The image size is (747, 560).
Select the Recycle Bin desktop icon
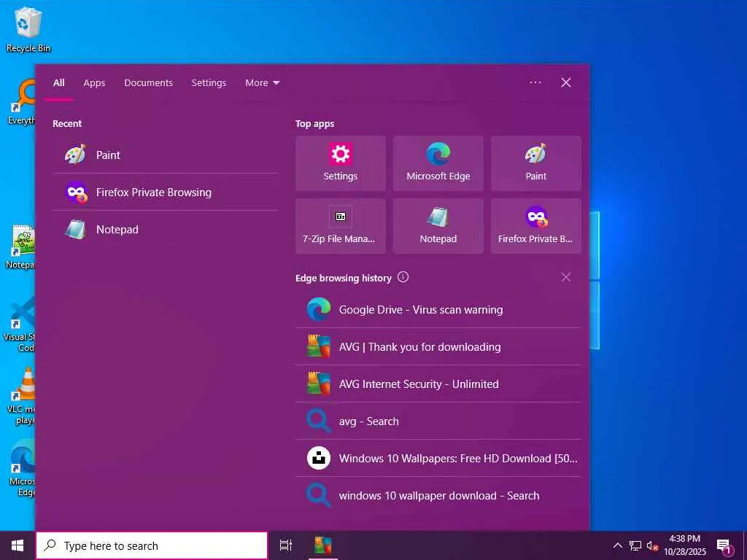(28, 28)
